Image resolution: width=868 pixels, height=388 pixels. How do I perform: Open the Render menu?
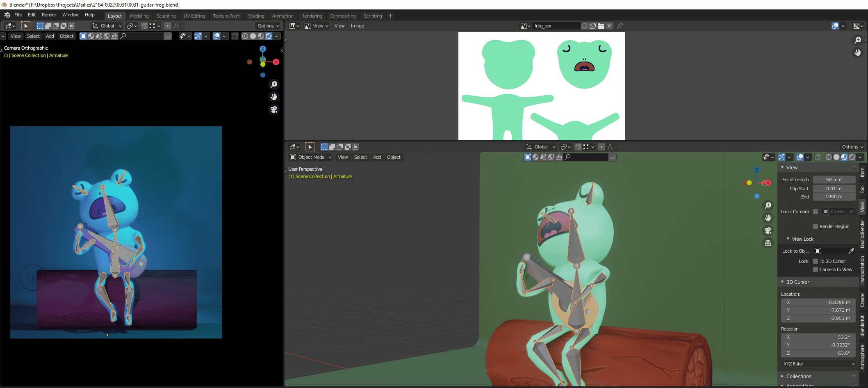pyautogui.click(x=49, y=15)
